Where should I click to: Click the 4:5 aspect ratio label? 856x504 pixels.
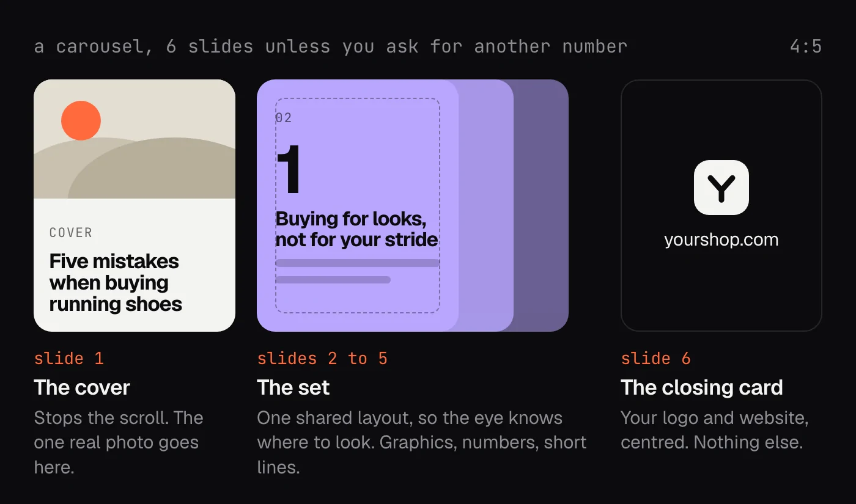(x=806, y=46)
